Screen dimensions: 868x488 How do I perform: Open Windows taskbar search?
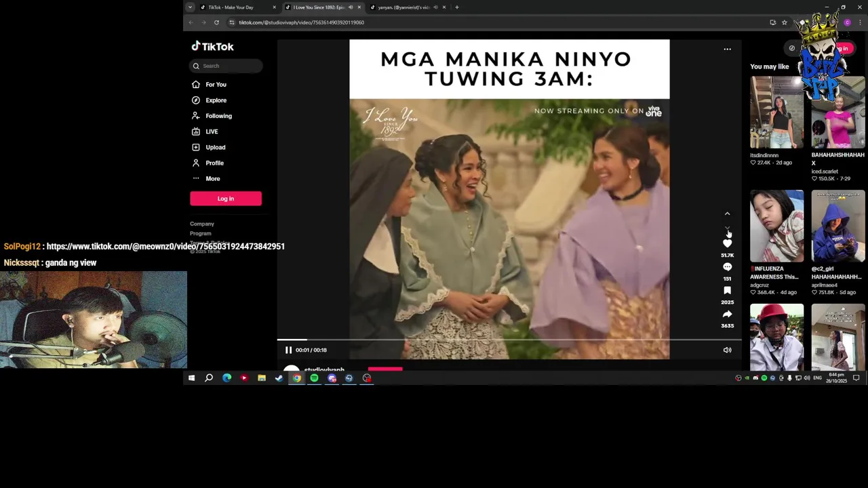[209, 378]
